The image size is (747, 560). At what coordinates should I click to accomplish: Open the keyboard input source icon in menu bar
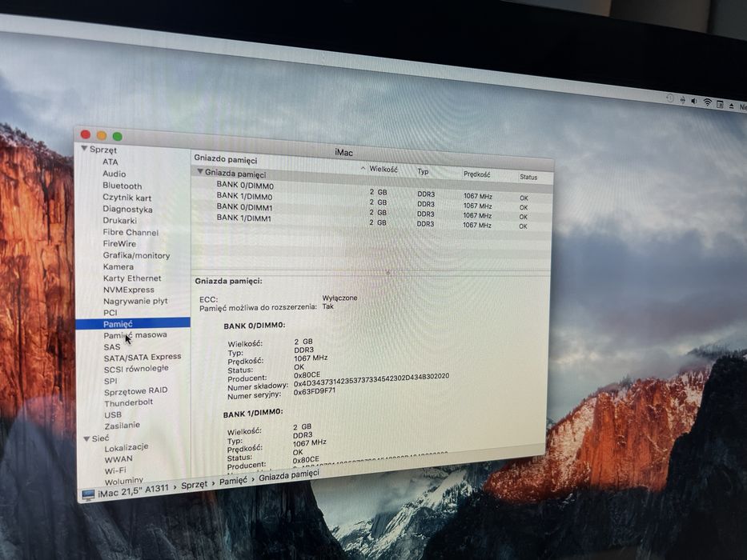pyautogui.click(x=720, y=104)
